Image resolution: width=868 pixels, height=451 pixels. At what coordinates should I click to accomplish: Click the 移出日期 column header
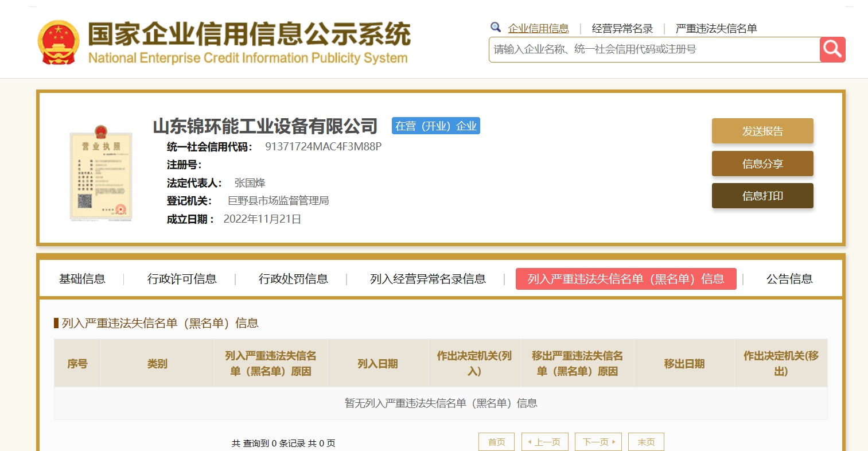pos(684,363)
